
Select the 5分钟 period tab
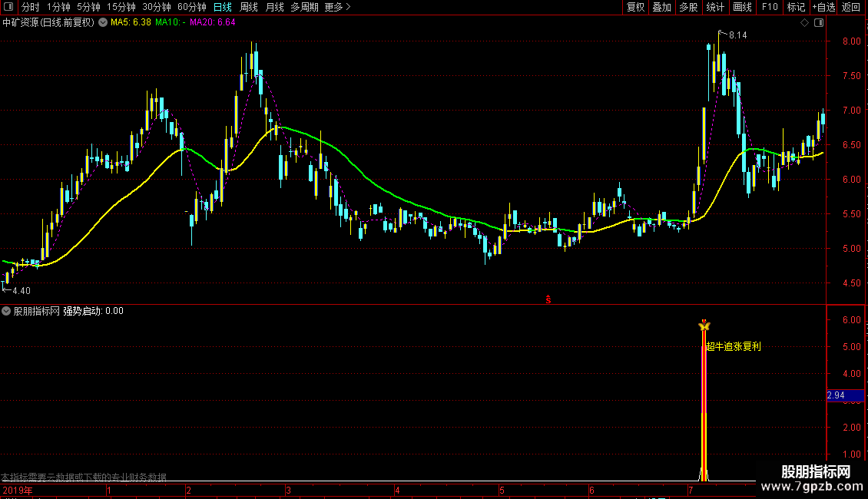tap(88, 7)
